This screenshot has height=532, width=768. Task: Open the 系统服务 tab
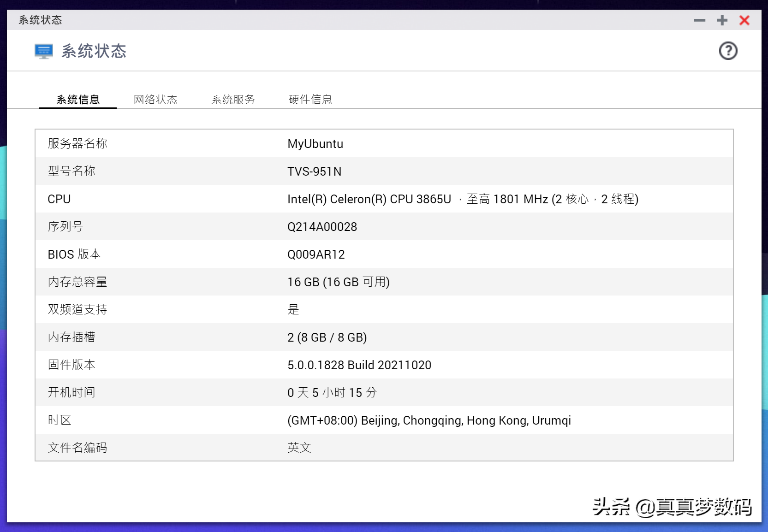[233, 100]
